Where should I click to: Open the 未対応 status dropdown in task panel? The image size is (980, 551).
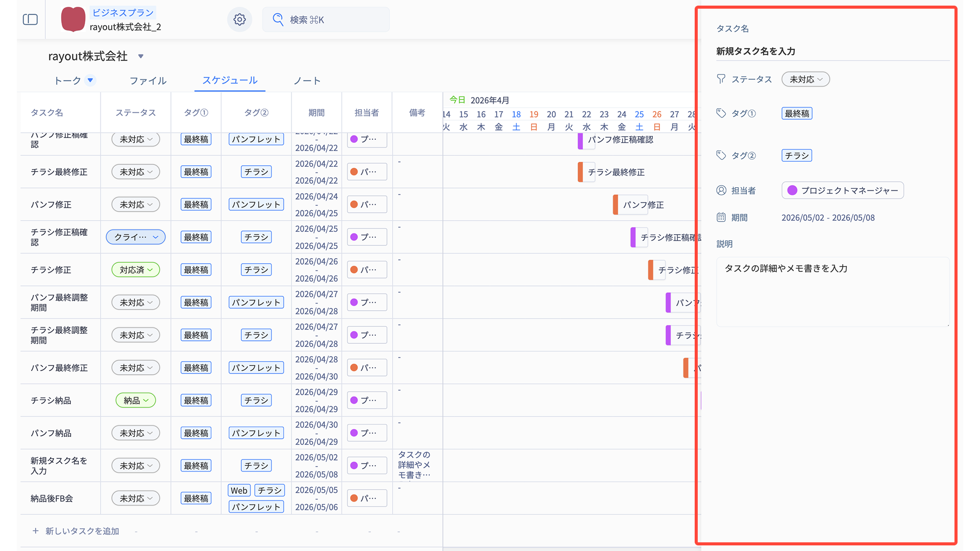(x=805, y=79)
